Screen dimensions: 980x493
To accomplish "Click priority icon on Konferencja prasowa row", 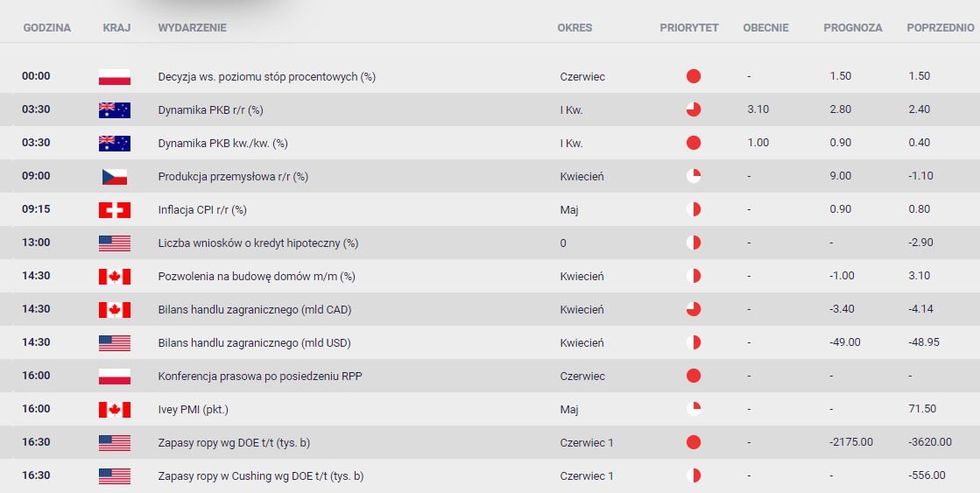I will click(693, 377).
